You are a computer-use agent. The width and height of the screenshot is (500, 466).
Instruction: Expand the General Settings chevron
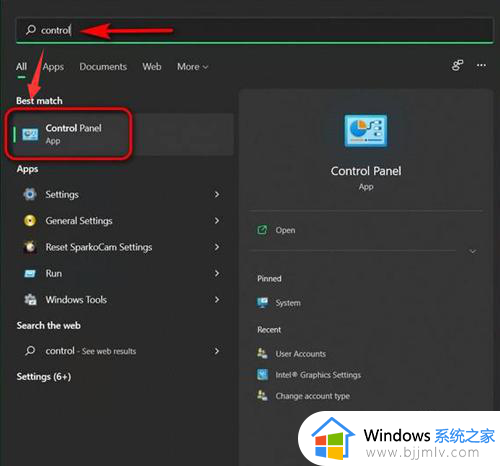[217, 221]
